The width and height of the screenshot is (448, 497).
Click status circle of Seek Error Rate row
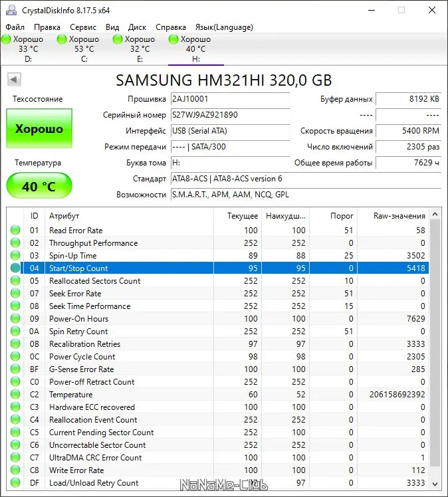(x=15, y=293)
